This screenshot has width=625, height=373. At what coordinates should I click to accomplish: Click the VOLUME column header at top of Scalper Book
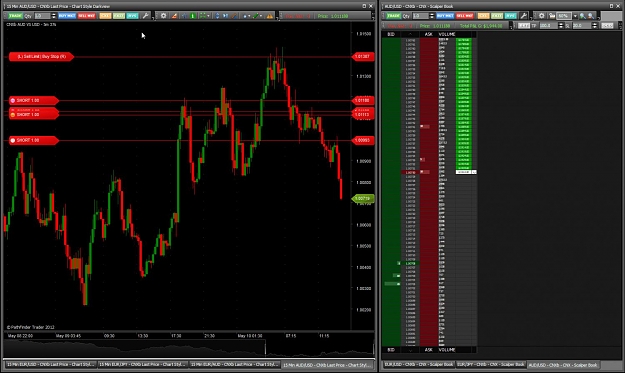pos(447,34)
